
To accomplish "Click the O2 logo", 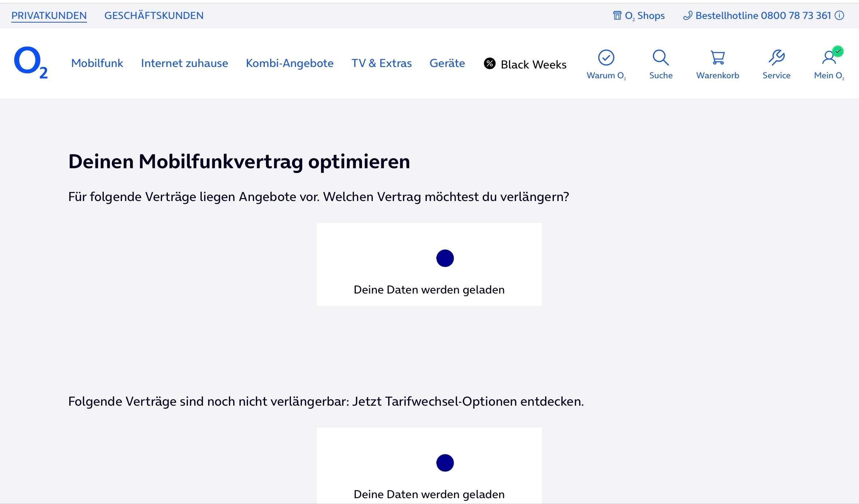I will click(x=30, y=63).
